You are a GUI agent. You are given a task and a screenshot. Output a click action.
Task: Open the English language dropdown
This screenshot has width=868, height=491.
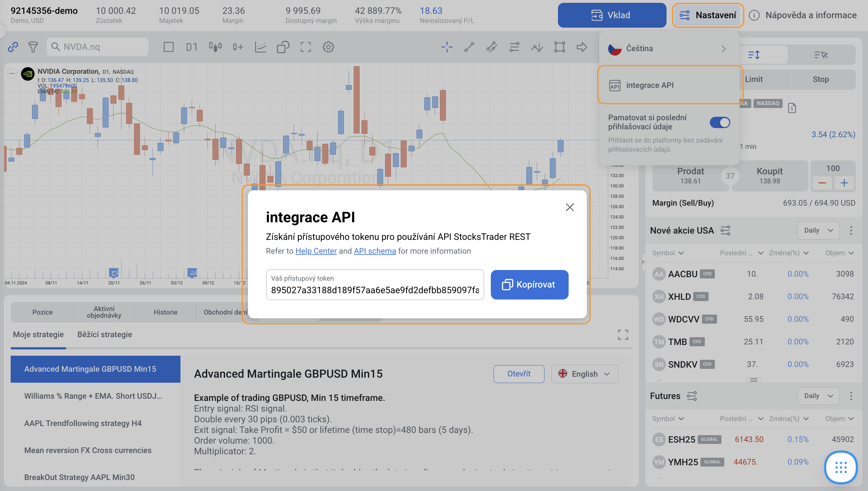click(585, 374)
